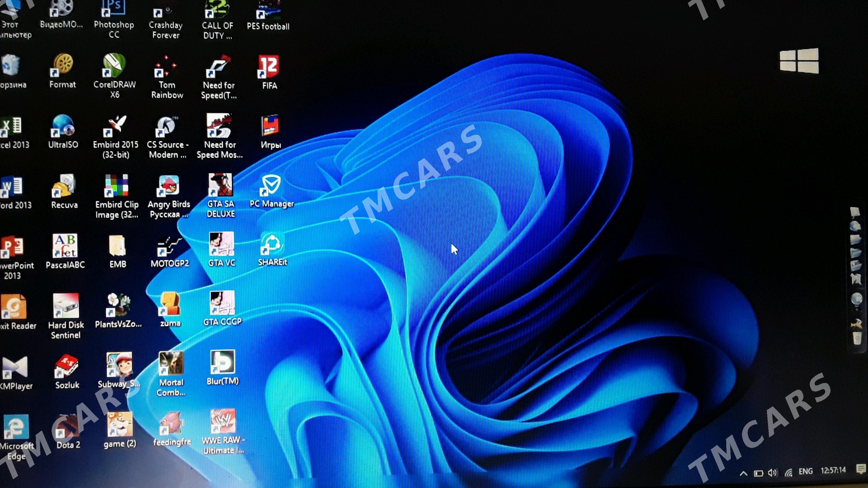Screen dimensions: 868x488
Task: Open the clock showing 12:57:14
Action: coord(833,470)
